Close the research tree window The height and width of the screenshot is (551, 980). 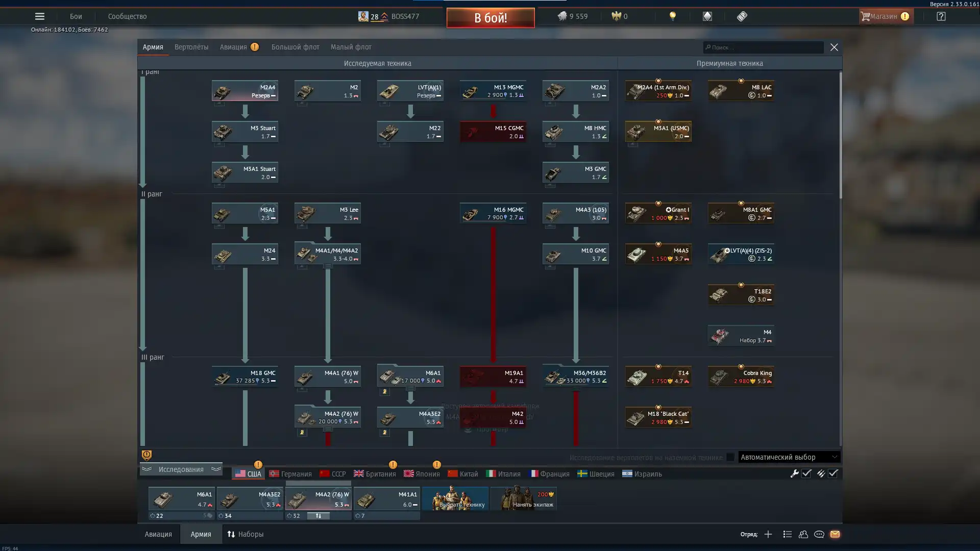point(834,47)
